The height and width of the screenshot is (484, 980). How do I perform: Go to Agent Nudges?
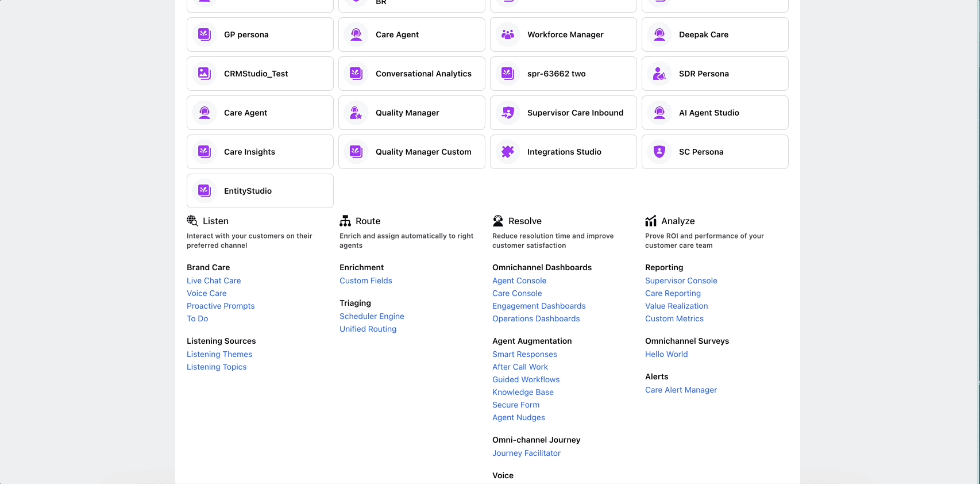pyautogui.click(x=519, y=417)
